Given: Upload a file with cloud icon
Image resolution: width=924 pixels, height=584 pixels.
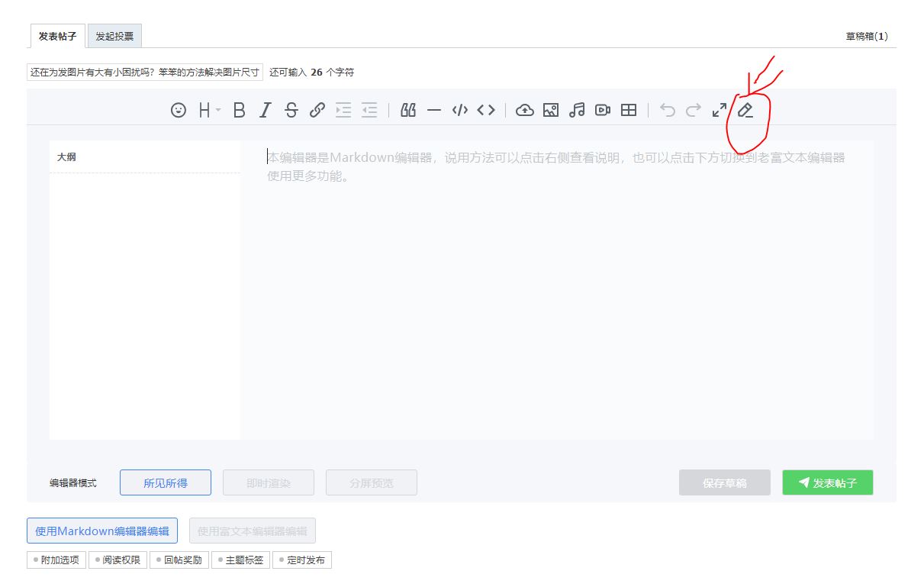Looking at the screenshot, I should 524,110.
